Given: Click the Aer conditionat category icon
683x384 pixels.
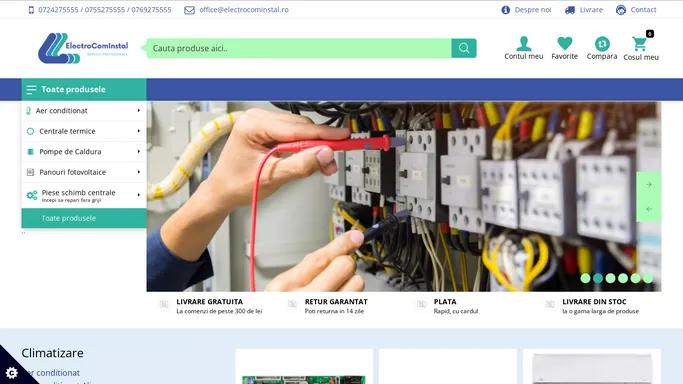Looking at the screenshot, I should 28,111.
